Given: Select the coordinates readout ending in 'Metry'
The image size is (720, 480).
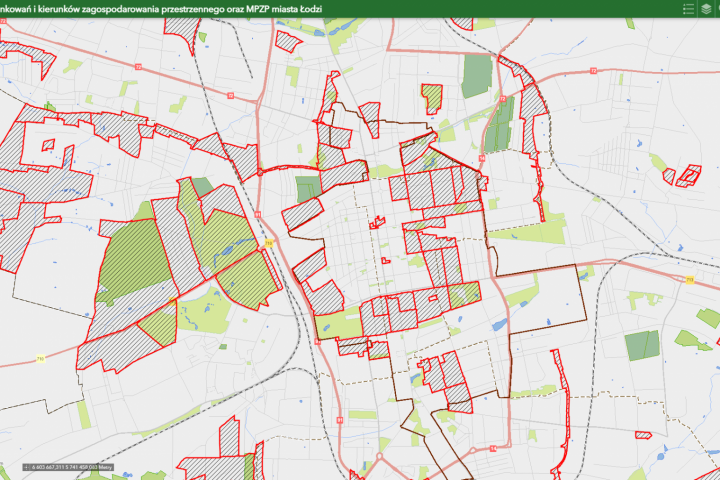Looking at the screenshot, I should (72, 467).
